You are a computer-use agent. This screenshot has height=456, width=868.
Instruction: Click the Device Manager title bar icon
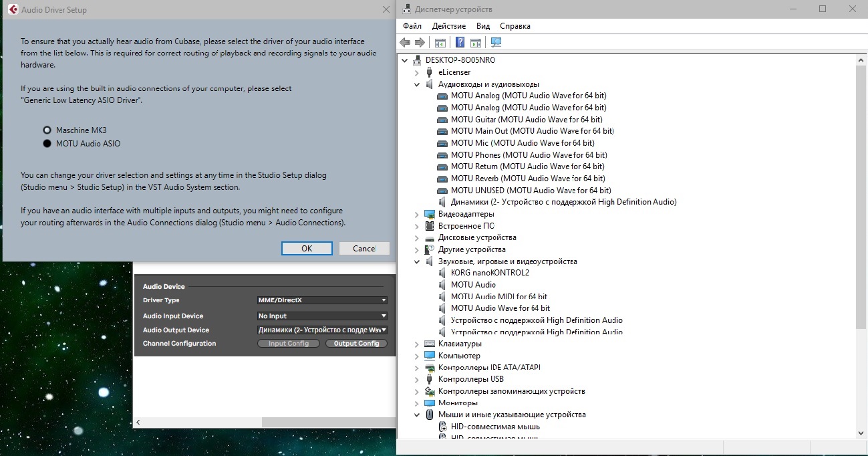click(406, 9)
